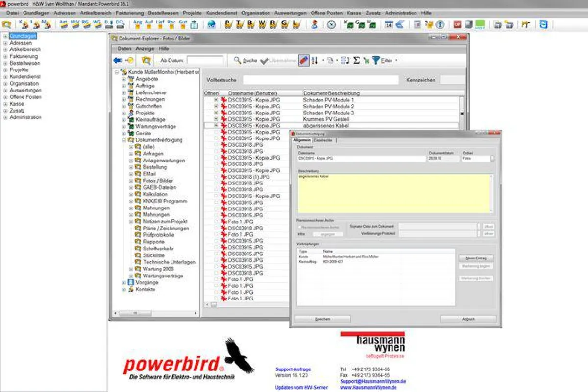Viewport: 588px width, 392px height.
Task: Toggle the red pen highlight icon
Action: click(304, 60)
